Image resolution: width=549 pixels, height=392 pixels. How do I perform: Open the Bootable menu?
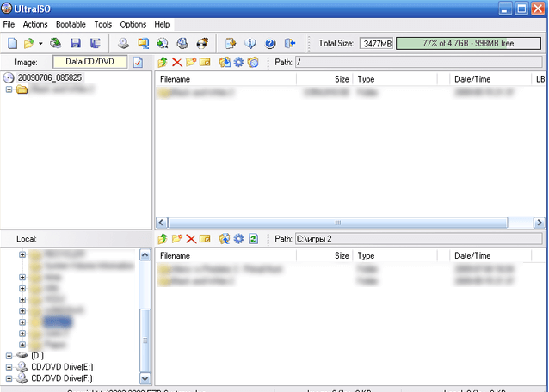click(71, 24)
